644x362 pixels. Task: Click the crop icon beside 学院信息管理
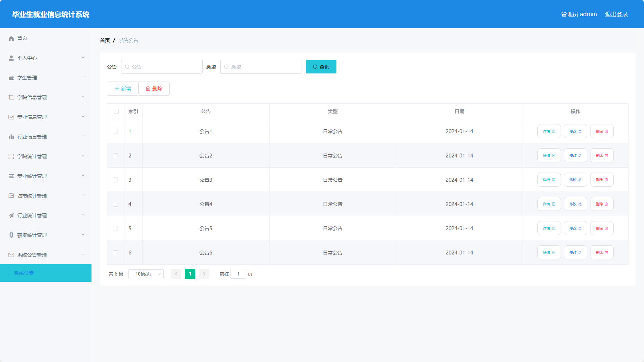pos(11,97)
